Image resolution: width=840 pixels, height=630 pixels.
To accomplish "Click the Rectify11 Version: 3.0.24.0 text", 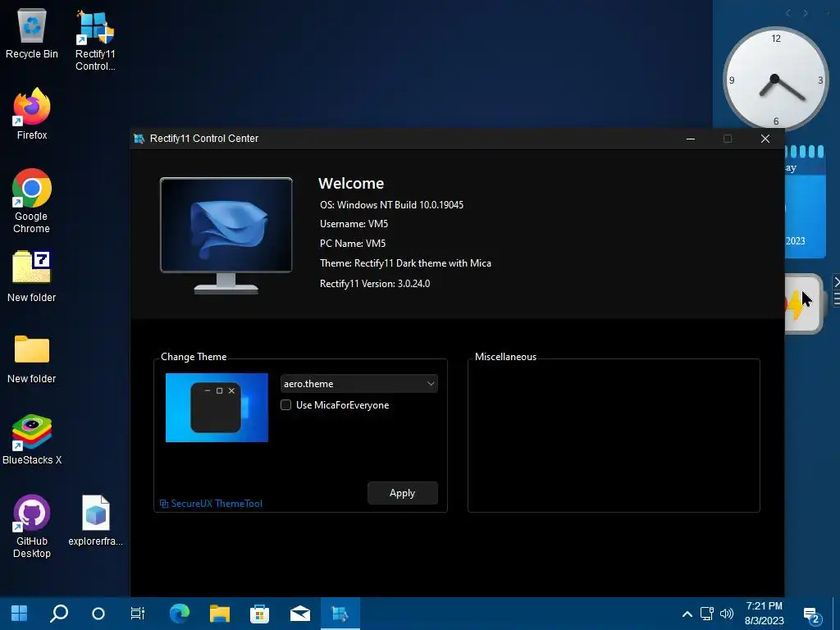I will click(x=374, y=283).
